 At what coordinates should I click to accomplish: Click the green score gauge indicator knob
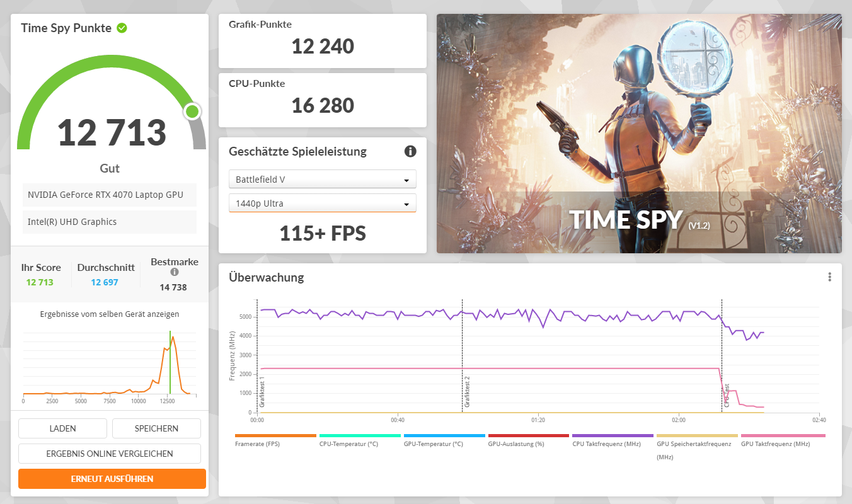pos(192,112)
